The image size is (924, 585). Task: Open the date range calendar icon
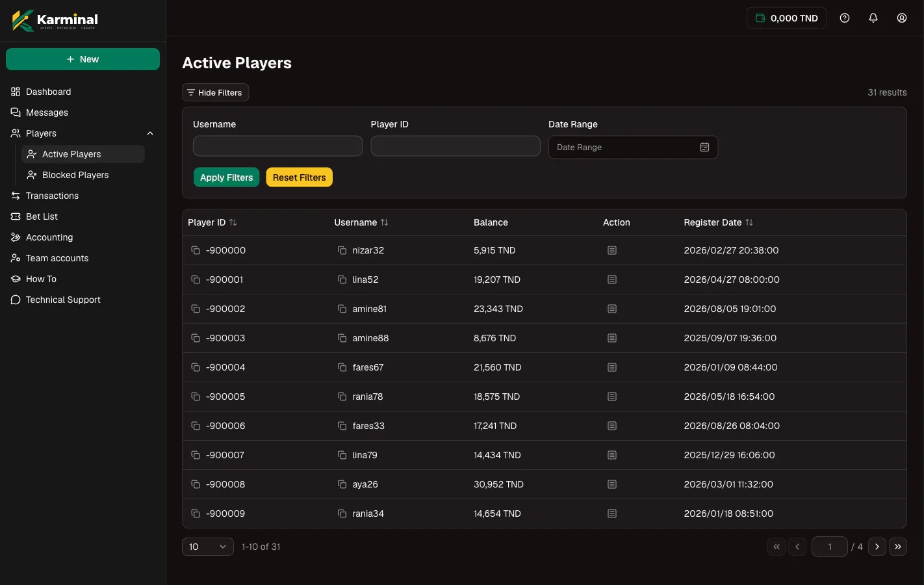[x=704, y=148]
